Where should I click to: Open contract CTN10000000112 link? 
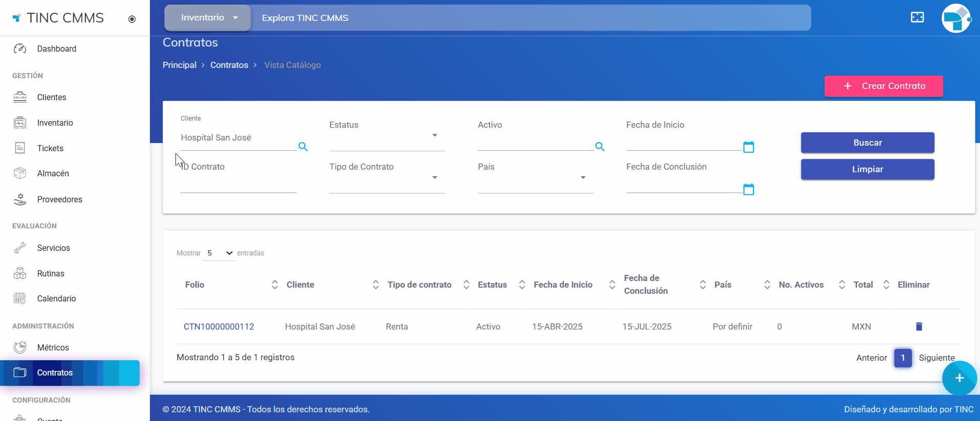click(219, 326)
